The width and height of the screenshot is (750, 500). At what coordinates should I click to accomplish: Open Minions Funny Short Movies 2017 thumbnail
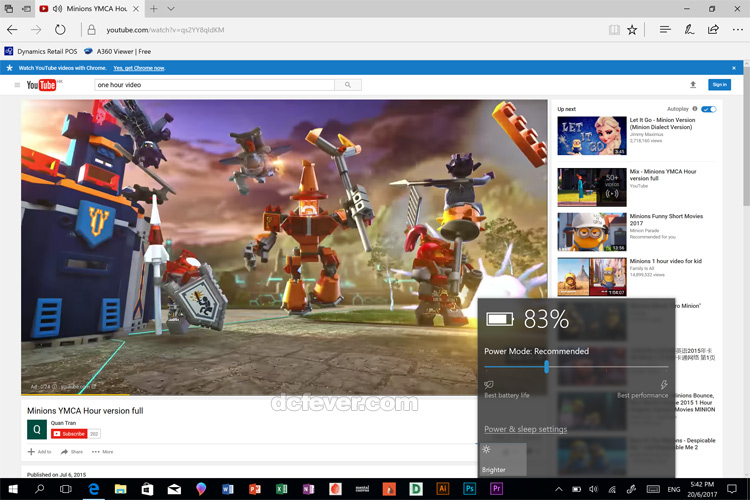coord(592,232)
